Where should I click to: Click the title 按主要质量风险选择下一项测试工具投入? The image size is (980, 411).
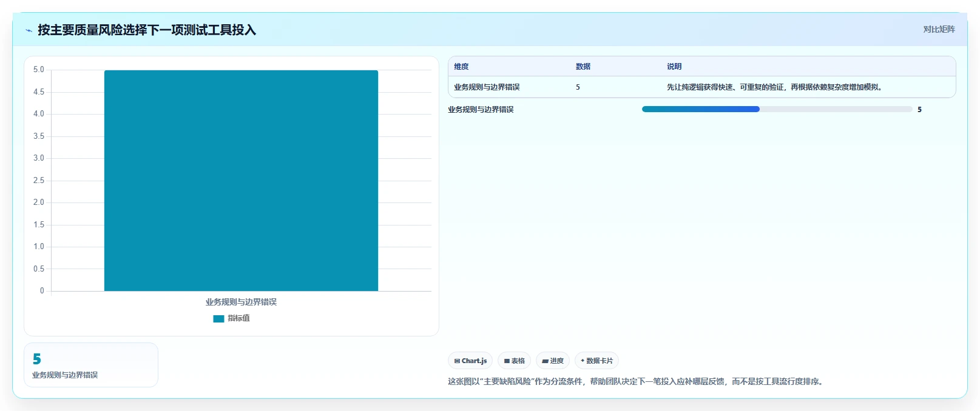tap(147, 30)
